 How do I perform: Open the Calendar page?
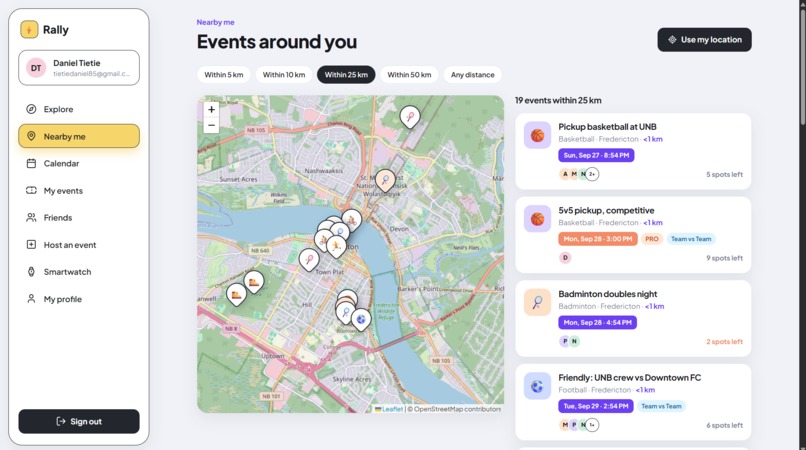click(x=79, y=164)
